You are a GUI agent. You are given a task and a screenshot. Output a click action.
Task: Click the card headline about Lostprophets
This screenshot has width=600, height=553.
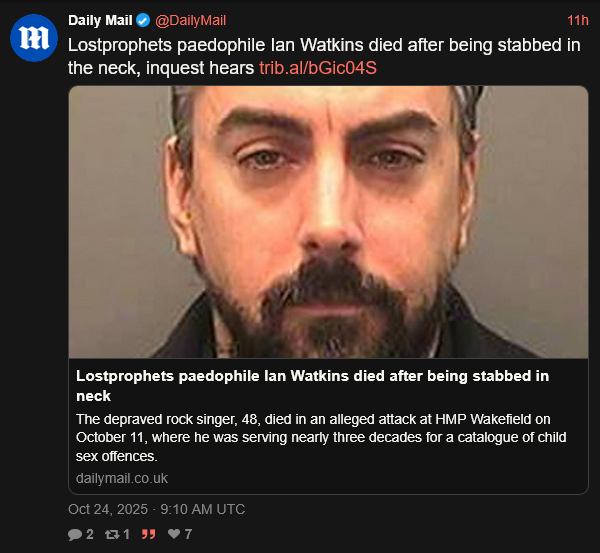tap(313, 386)
